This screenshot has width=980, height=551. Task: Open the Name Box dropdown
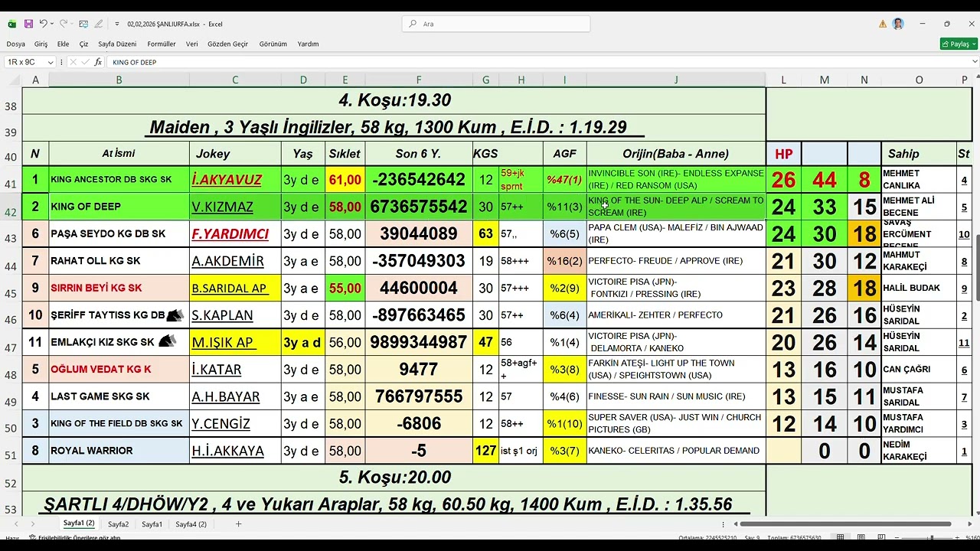pos(51,62)
